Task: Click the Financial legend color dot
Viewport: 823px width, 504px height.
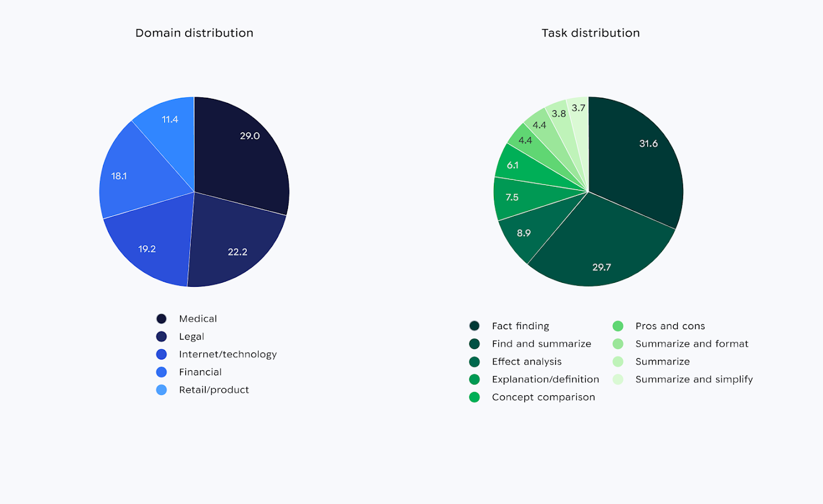Action: click(x=162, y=371)
